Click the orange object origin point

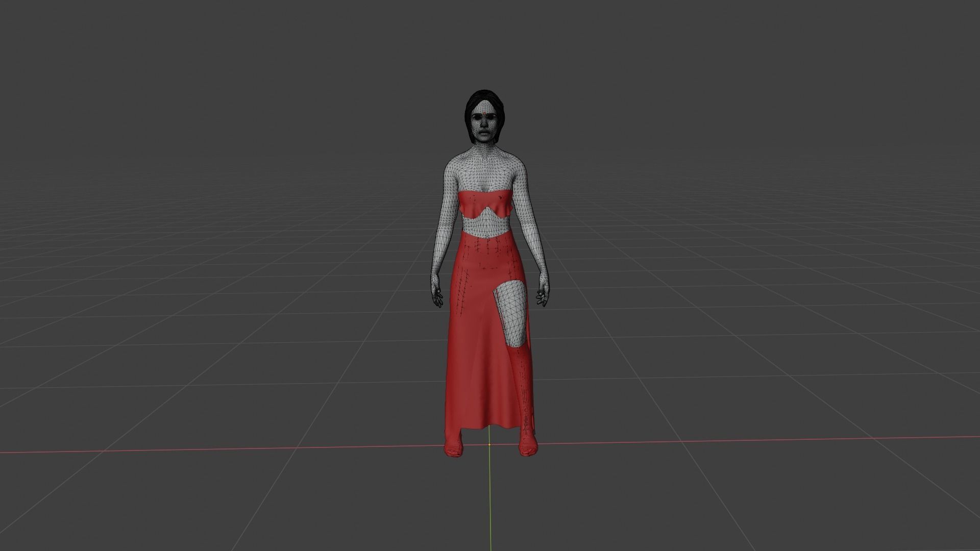[489, 444]
